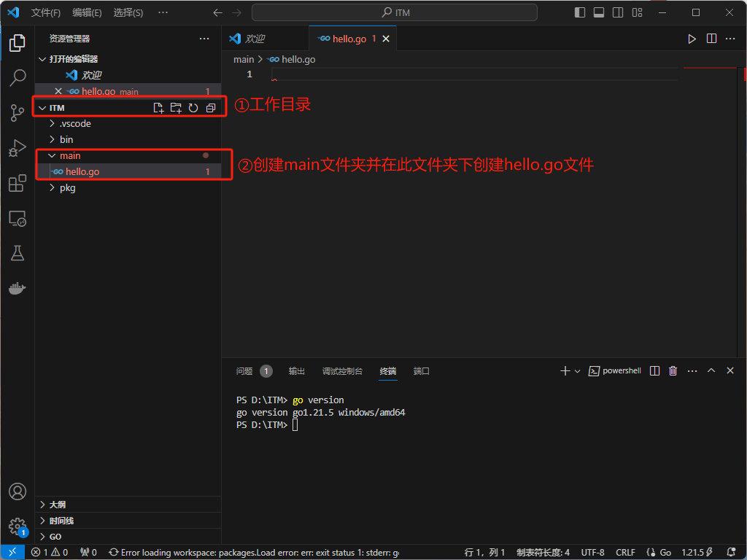Split the editor to the right
747x560 pixels.
click(x=711, y=39)
